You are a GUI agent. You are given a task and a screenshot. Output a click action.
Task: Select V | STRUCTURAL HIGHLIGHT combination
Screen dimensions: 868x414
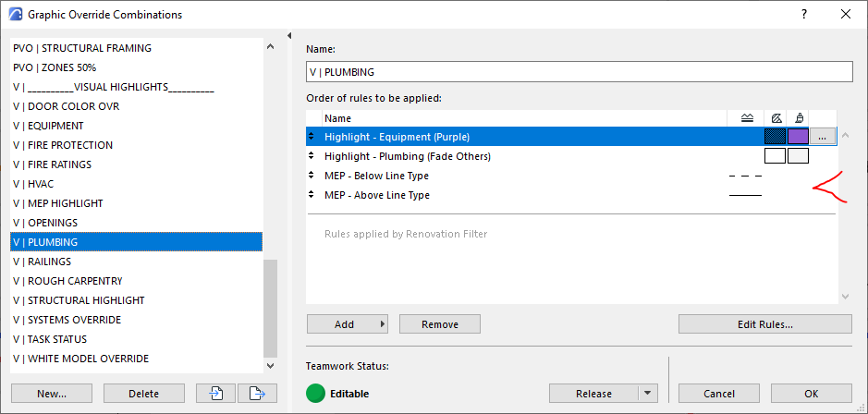point(136,300)
